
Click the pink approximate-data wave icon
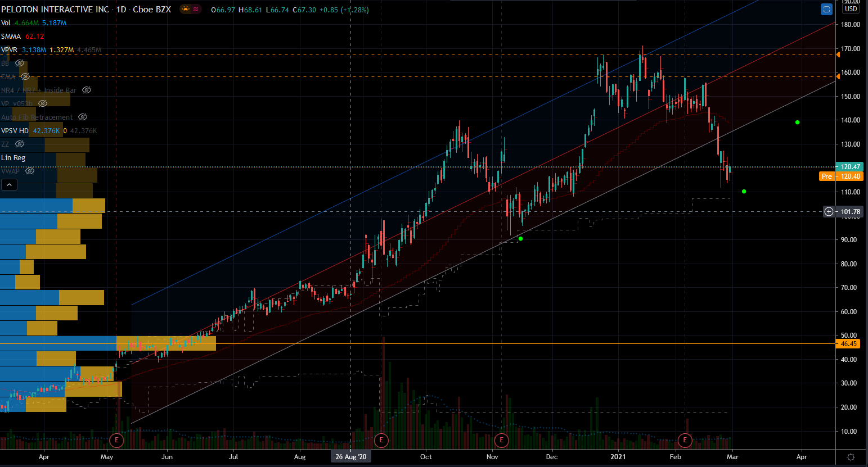click(x=196, y=9)
